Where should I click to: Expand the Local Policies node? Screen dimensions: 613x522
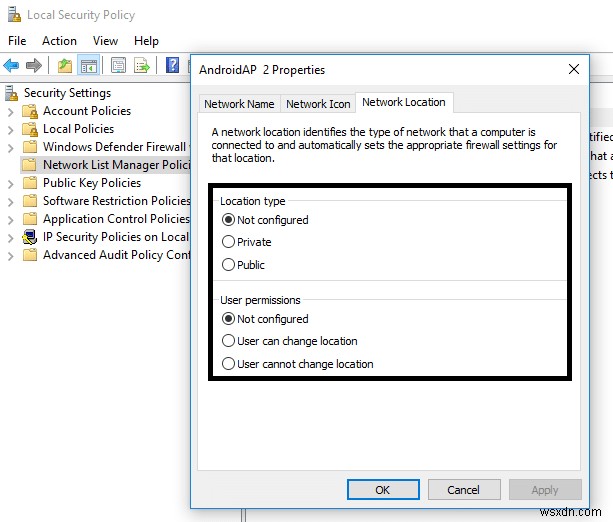(x=11, y=130)
